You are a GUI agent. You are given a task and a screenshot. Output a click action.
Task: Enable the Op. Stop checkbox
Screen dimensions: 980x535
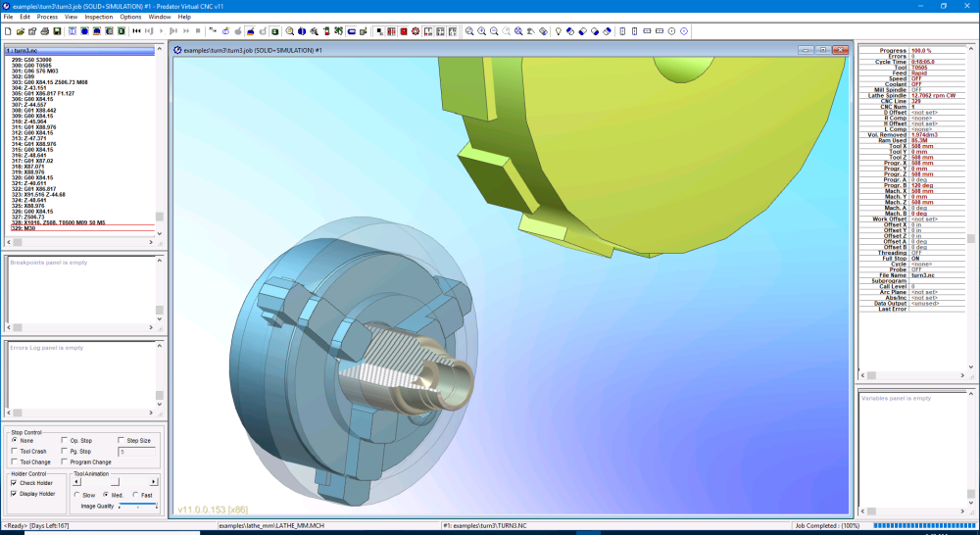[65, 440]
